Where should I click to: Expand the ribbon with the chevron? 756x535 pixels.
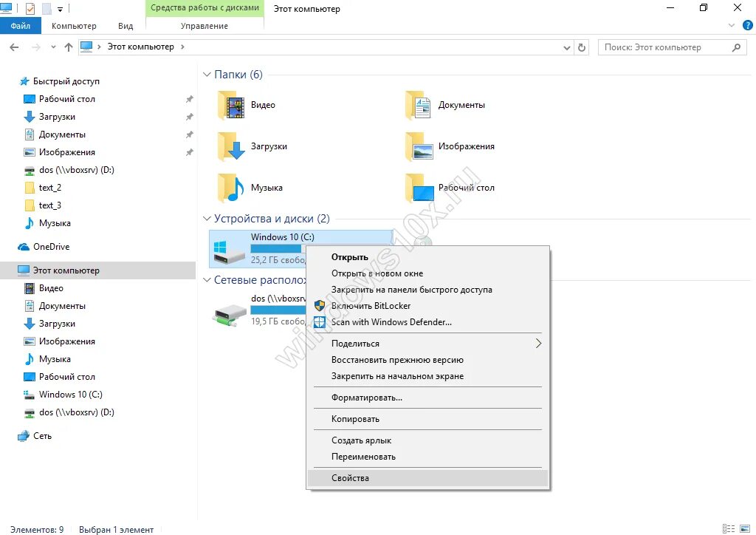[x=732, y=26]
